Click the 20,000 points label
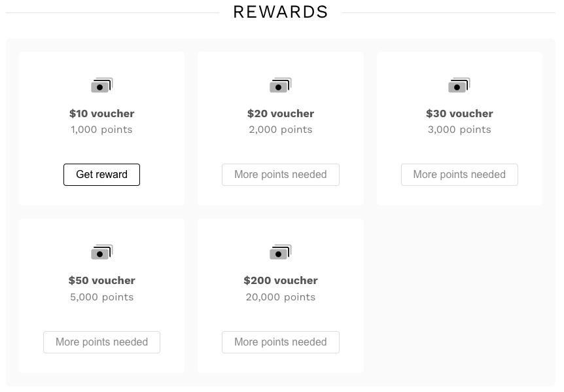The height and width of the screenshot is (392, 564). (x=281, y=297)
